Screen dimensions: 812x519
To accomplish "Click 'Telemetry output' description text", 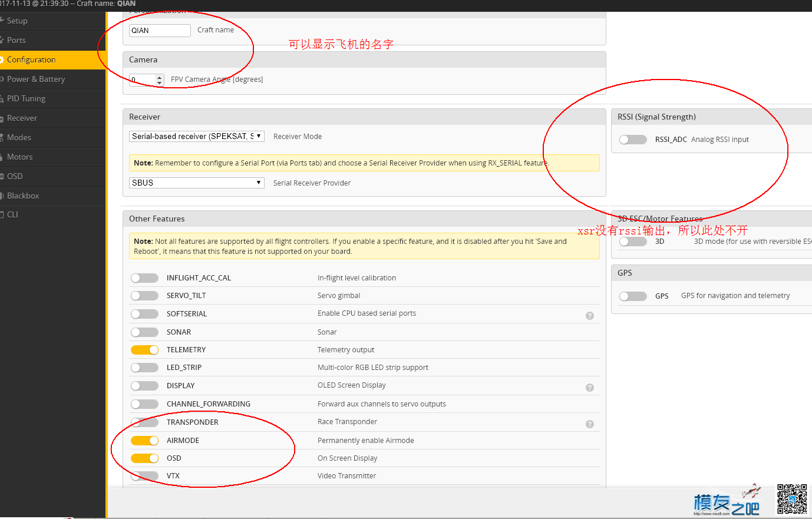I will pos(346,350).
